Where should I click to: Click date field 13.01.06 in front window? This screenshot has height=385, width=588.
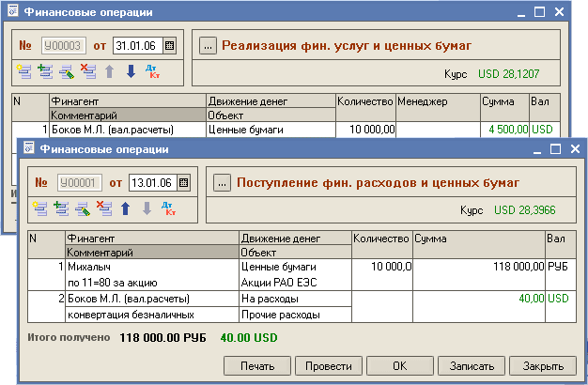point(153,182)
